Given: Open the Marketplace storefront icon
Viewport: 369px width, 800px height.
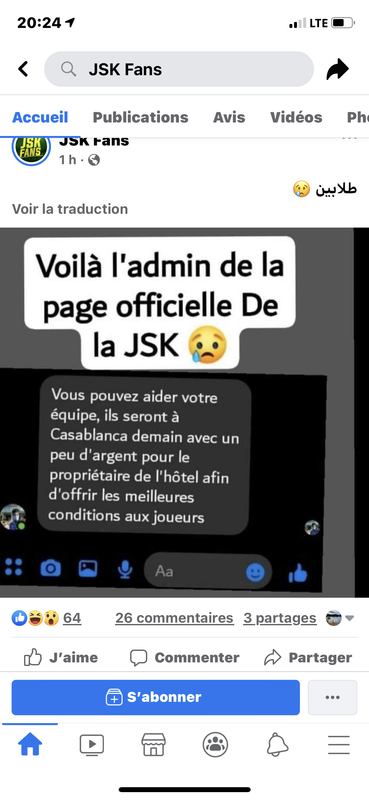Looking at the screenshot, I should pos(154,745).
